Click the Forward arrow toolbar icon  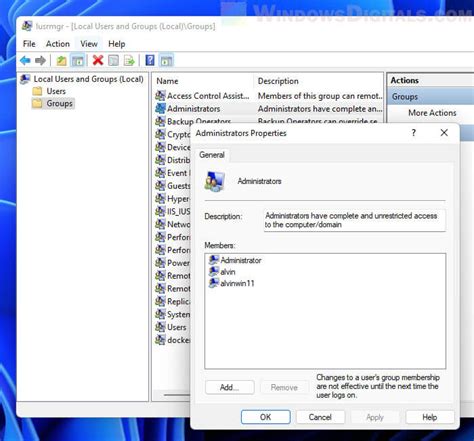40,61
